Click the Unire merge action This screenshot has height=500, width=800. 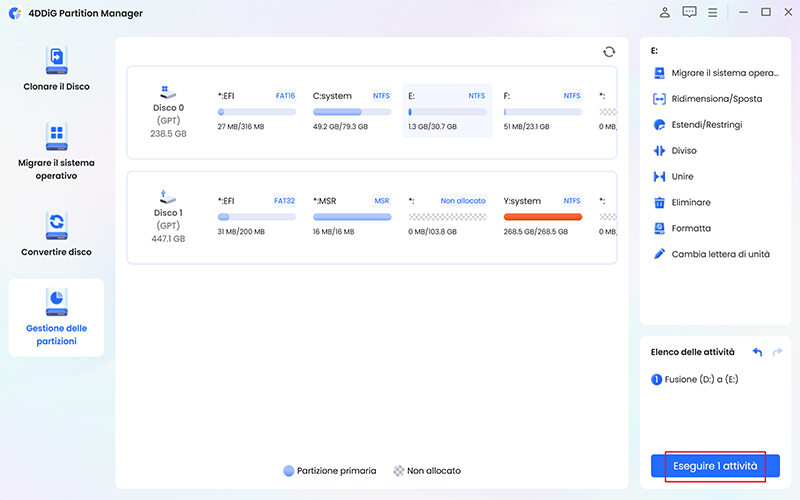pyautogui.click(x=684, y=177)
